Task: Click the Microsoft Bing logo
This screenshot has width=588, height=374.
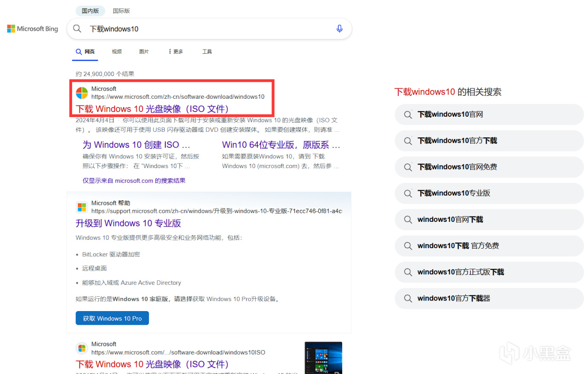Action: coord(33,29)
